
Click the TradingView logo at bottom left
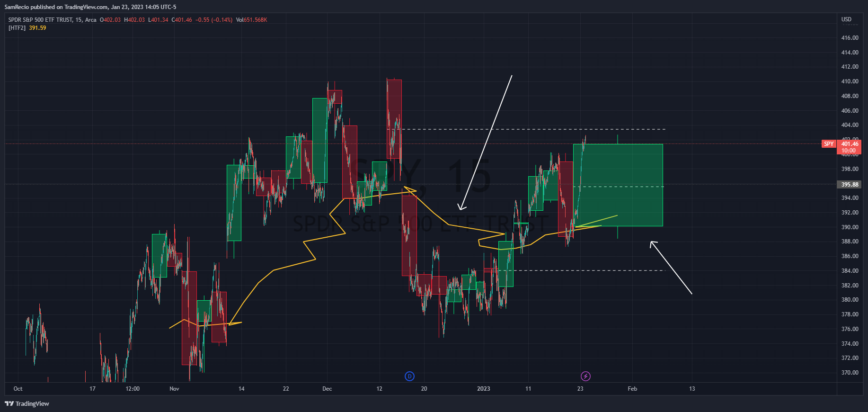[x=27, y=403]
